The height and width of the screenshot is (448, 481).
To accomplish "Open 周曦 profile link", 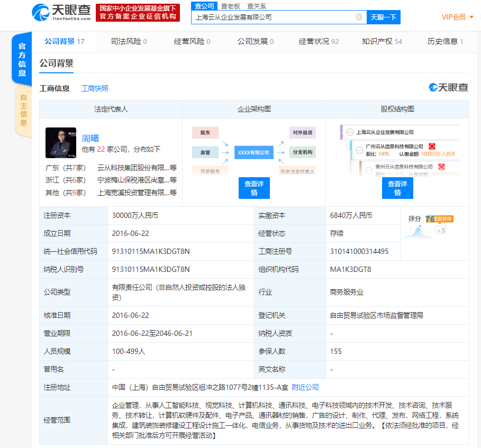I will [x=90, y=138].
